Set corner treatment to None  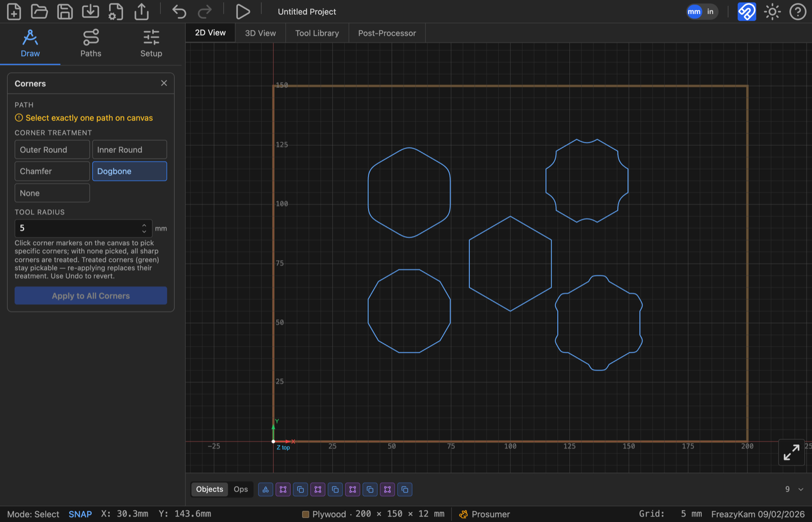pos(52,193)
